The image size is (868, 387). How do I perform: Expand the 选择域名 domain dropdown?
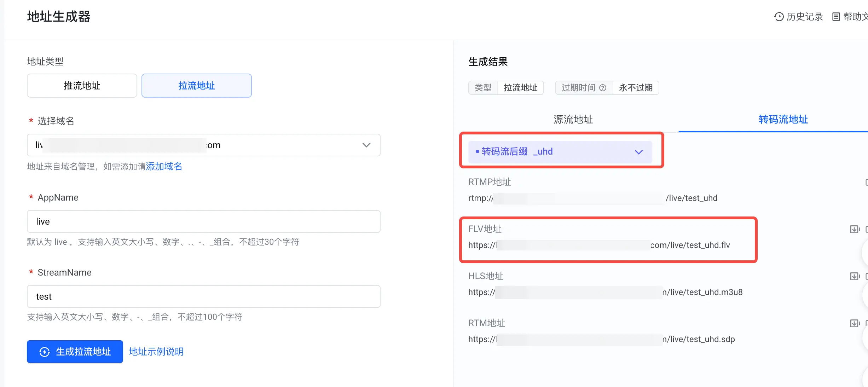[204, 145]
